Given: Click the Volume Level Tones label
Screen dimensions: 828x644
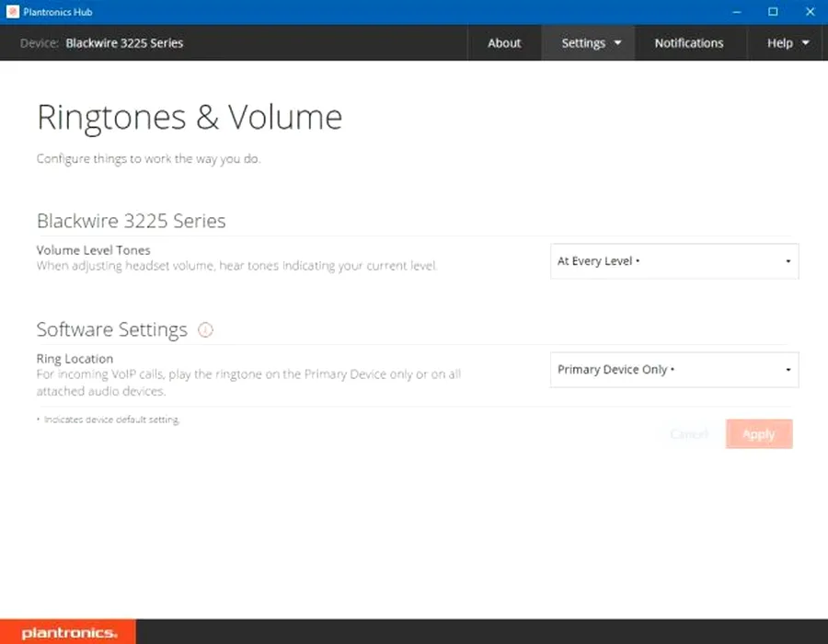Looking at the screenshot, I should pyautogui.click(x=94, y=249).
